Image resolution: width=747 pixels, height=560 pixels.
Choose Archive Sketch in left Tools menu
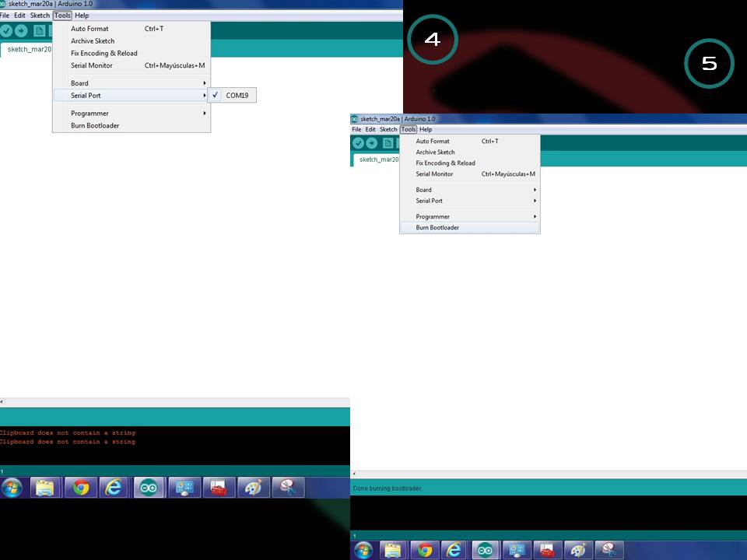click(x=132, y=41)
